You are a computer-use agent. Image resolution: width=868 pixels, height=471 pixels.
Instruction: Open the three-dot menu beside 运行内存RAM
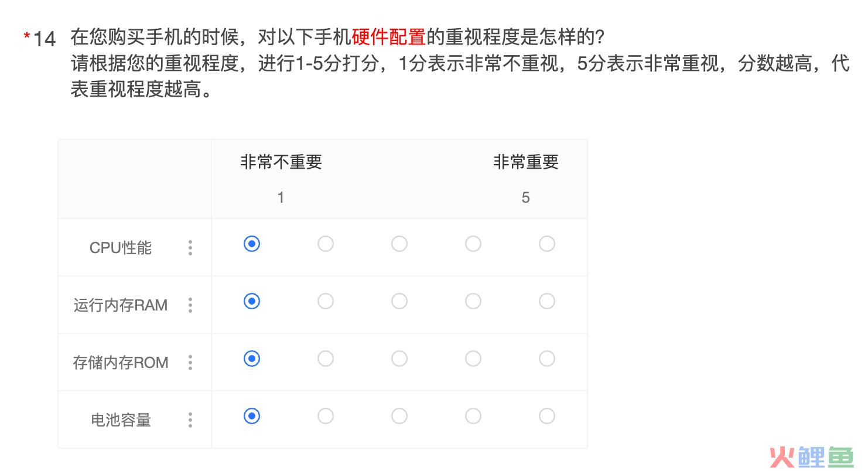pyautogui.click(x=190, y=305)
